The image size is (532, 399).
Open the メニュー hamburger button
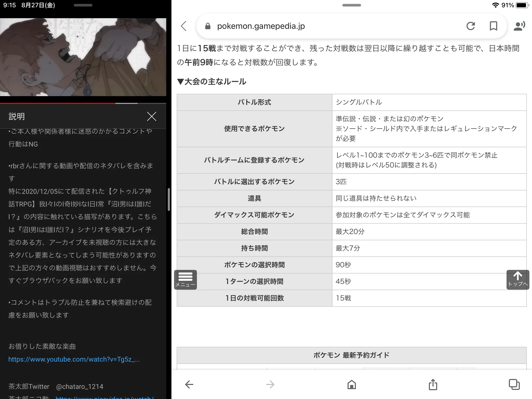[x=185, y=280]
